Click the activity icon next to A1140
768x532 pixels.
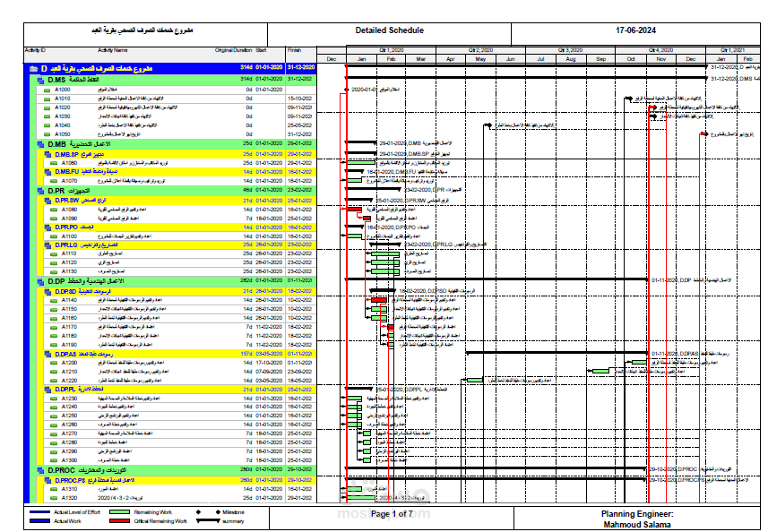coord(54,301)
